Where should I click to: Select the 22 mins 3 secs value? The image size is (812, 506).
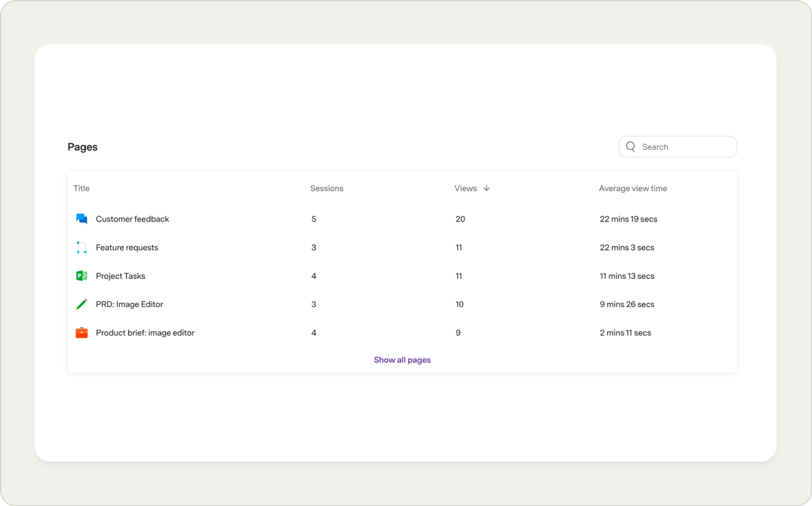click(x=627, y=248)
